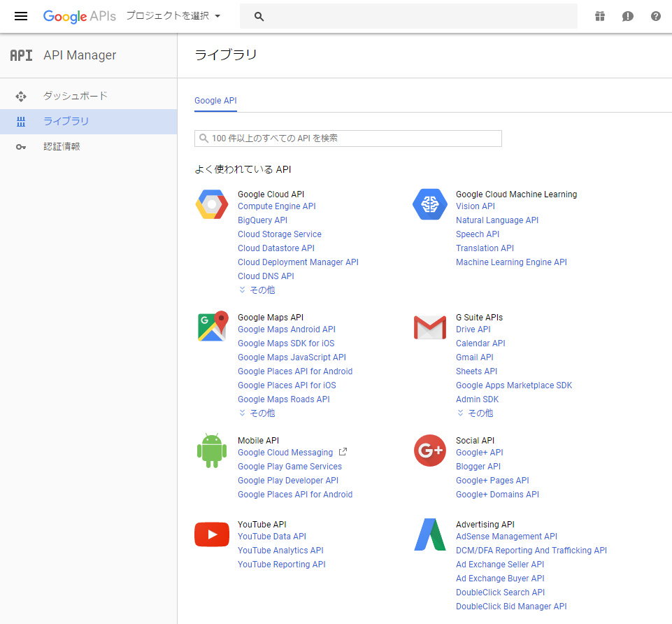Open Gmail API link
The height and width of the screenshot is (624, 672).
[x=474, y=357]
